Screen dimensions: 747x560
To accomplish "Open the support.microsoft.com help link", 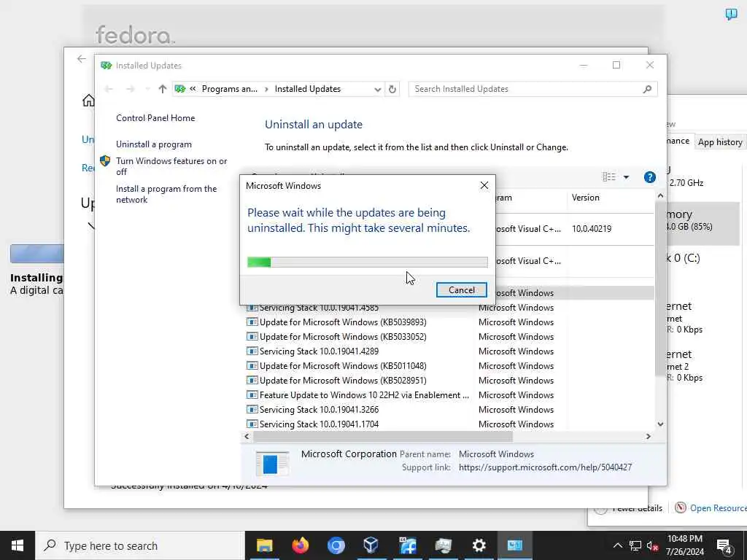I will (x=545, y=467).
